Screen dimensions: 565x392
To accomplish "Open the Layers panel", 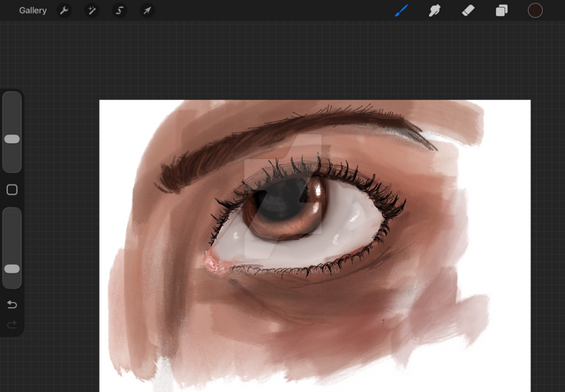I will [x=501, y=11].
